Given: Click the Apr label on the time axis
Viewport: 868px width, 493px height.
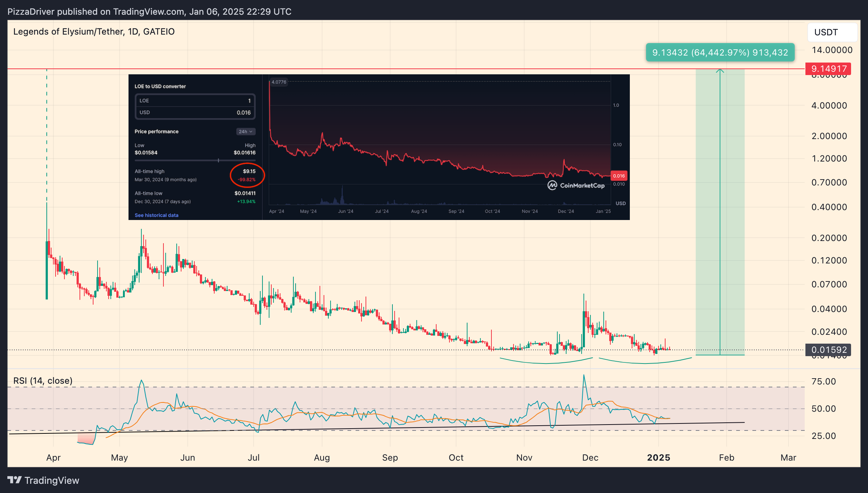Looking at the screenshot, I should pos(53,458).
